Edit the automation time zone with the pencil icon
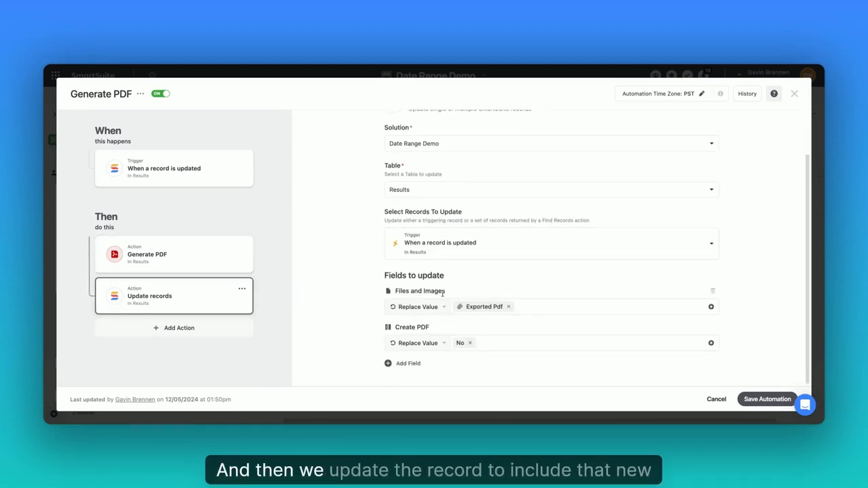 tap(702, 94)
